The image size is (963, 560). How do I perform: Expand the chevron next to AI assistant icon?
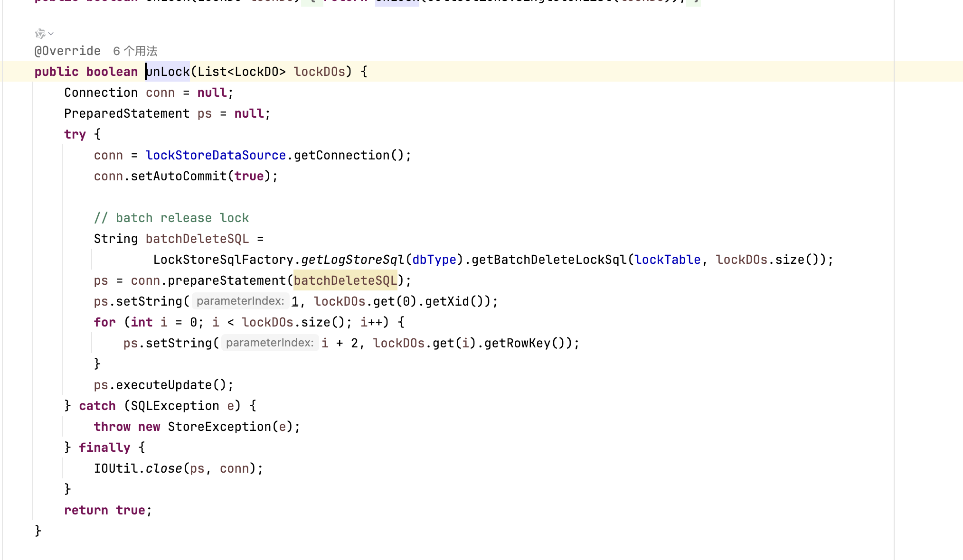click(x=51, y=34)
